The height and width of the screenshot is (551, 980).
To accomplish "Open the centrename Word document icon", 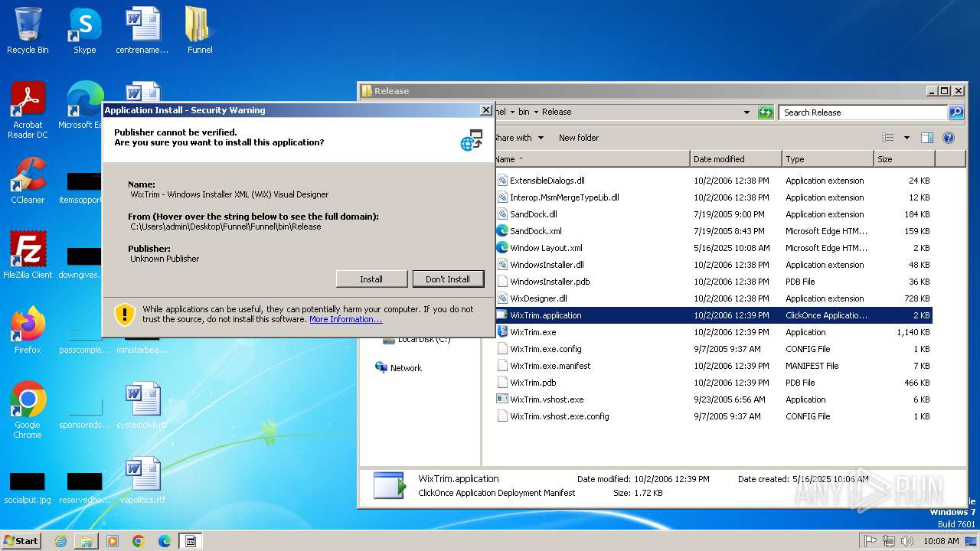I will click(142, 31).
